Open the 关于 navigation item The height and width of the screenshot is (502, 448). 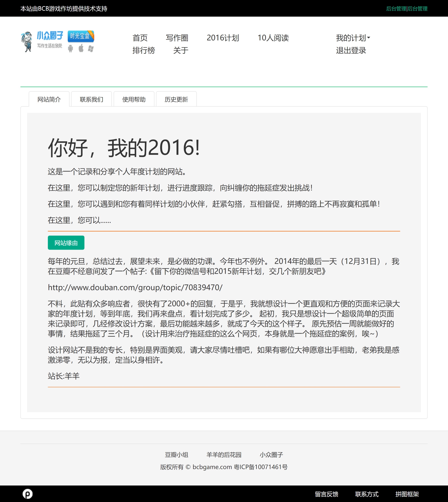181,50
